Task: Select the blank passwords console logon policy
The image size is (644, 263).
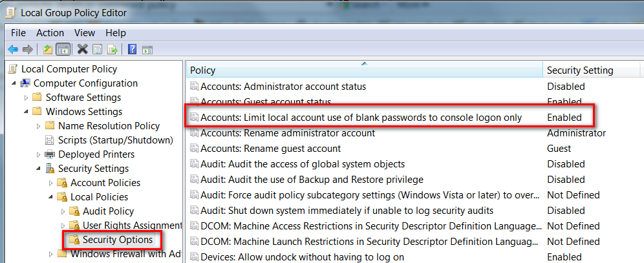Action: point(361,118)
